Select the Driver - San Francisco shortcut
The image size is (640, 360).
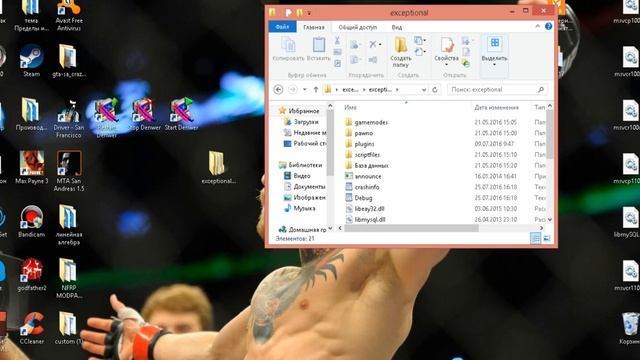[x=69, y=118]
